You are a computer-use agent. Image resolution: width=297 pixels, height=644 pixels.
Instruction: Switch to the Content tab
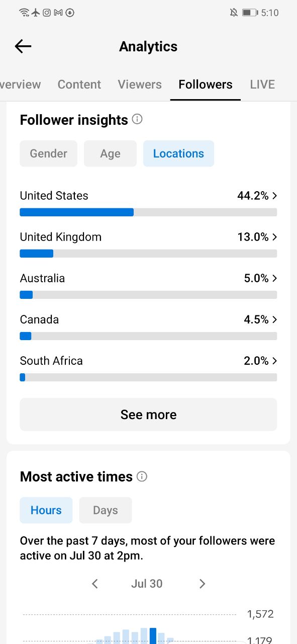[79, 85]
